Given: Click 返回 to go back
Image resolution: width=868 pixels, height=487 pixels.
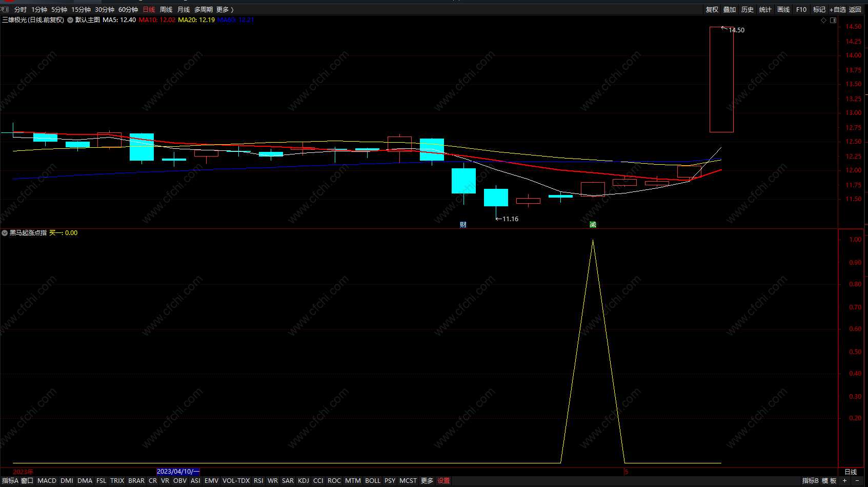Looking at the screenshot, I should click(x=855, y=10).
